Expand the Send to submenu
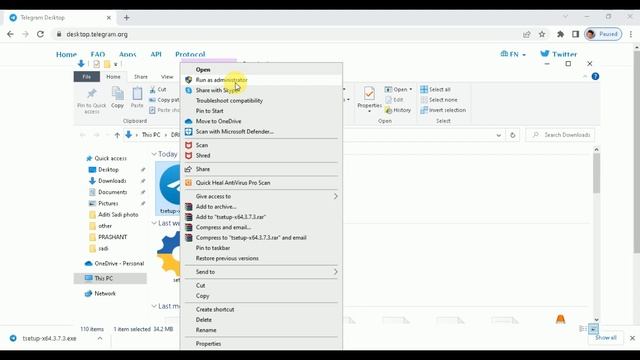The image size is (640, 360). coord(261,272)
